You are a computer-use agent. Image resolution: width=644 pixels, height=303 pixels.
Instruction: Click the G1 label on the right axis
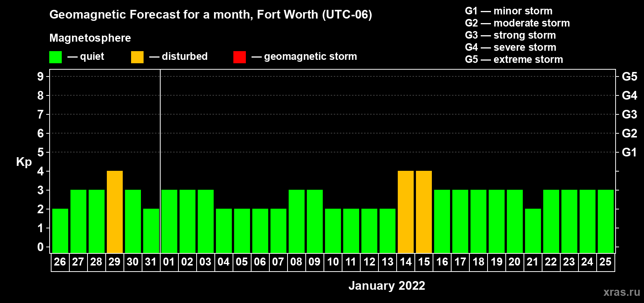tap(629, 152)
